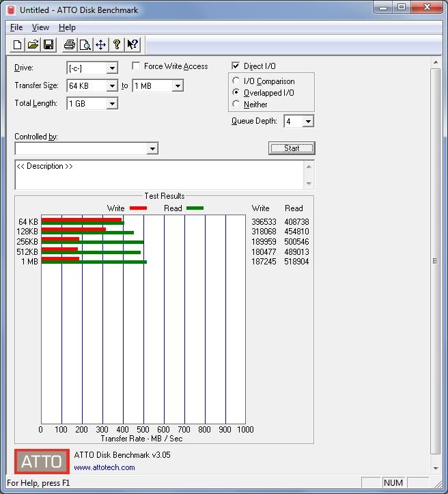Open Print Preview from the toolbar

click(x=85, y=45)
